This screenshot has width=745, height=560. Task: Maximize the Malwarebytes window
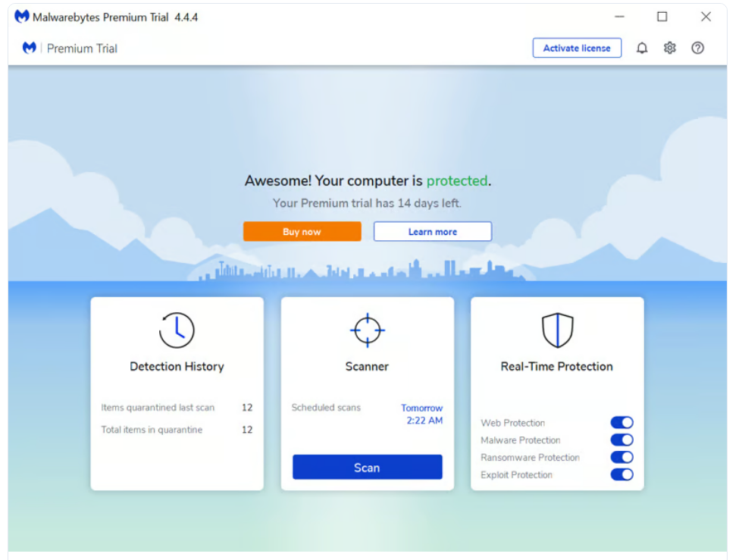pos(662,17)
